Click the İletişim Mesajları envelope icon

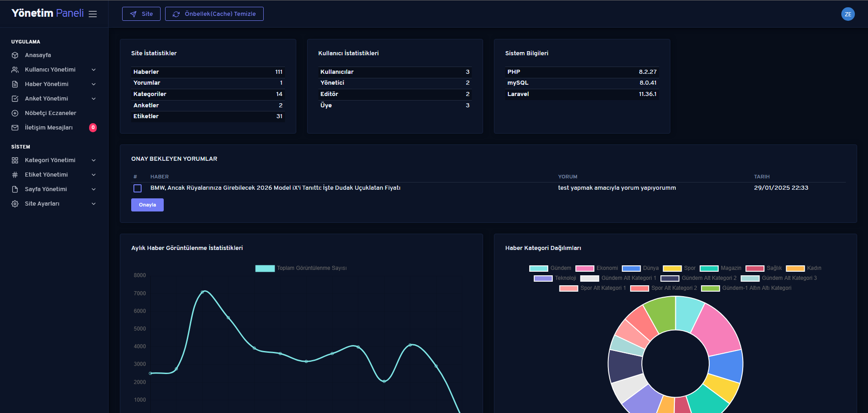click(x=15, y=128)
